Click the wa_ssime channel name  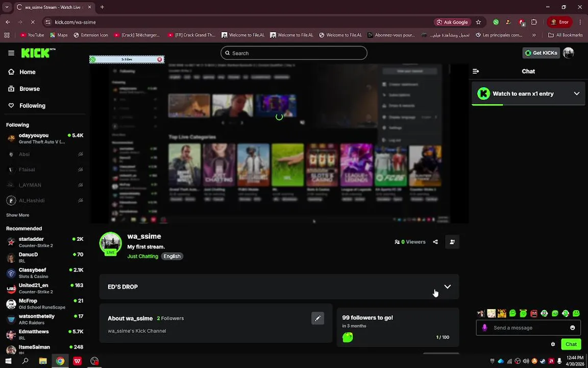[144, 236]
